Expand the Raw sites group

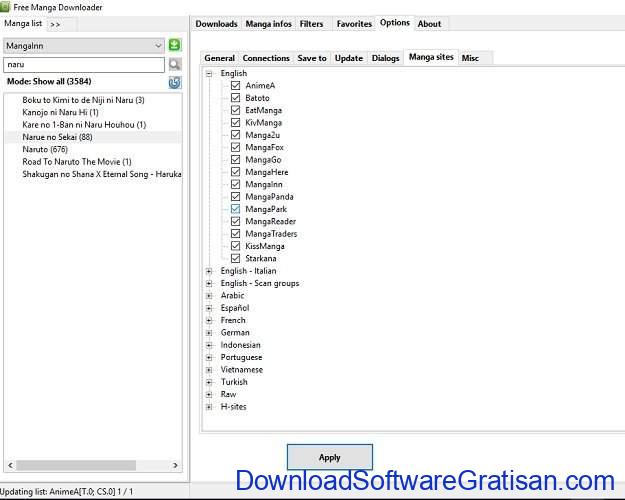pos(209,395)
